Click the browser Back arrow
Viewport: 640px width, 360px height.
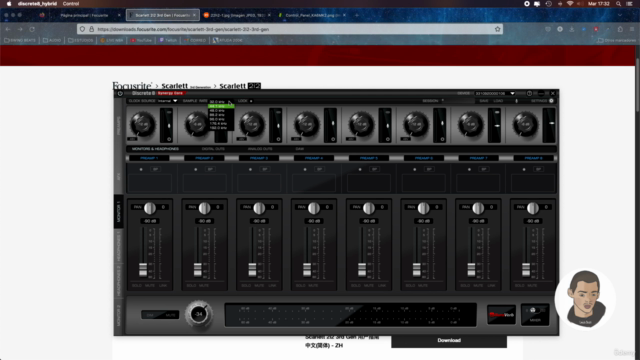coord(8,29)
